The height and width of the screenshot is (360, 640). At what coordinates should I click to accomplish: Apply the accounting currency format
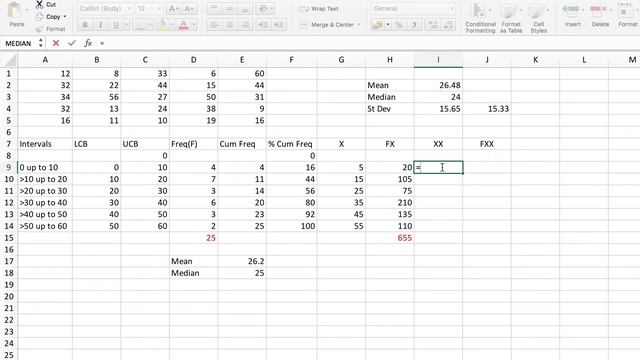tap(378, 25)
